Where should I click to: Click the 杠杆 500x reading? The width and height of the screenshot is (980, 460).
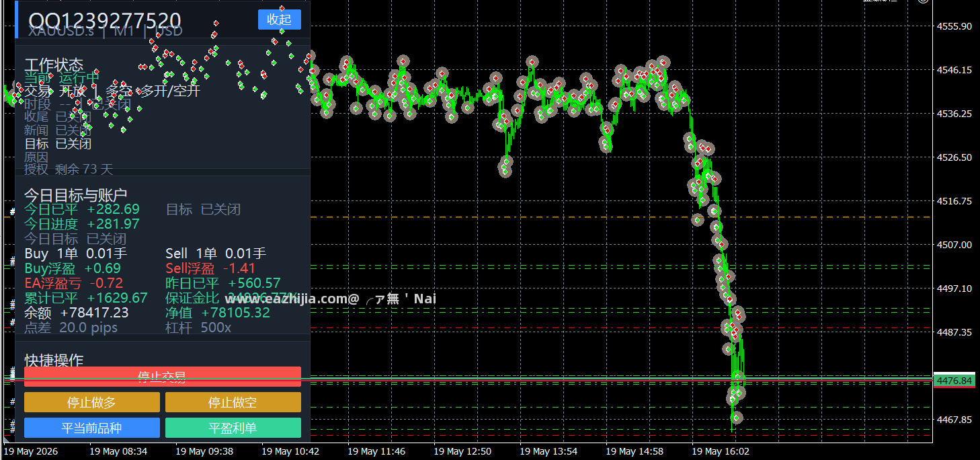198,328
